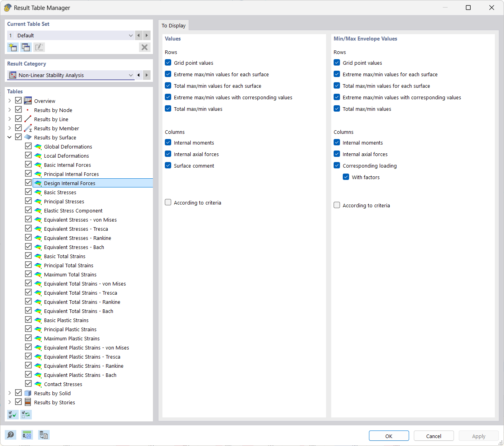Uncheck the Contact Stresses table
The width and height of the screenshot is (504, 446).
pos(28,383)
